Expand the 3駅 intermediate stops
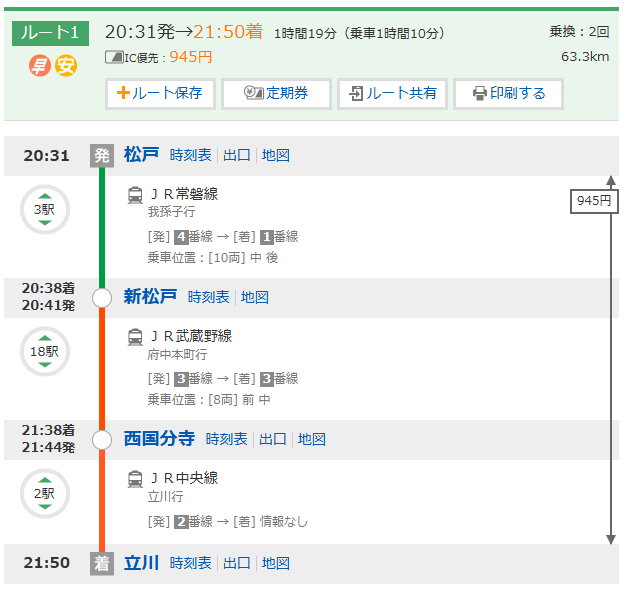This screenshot has width=628, height=593. pyautogui.click(x=45, y=209)
